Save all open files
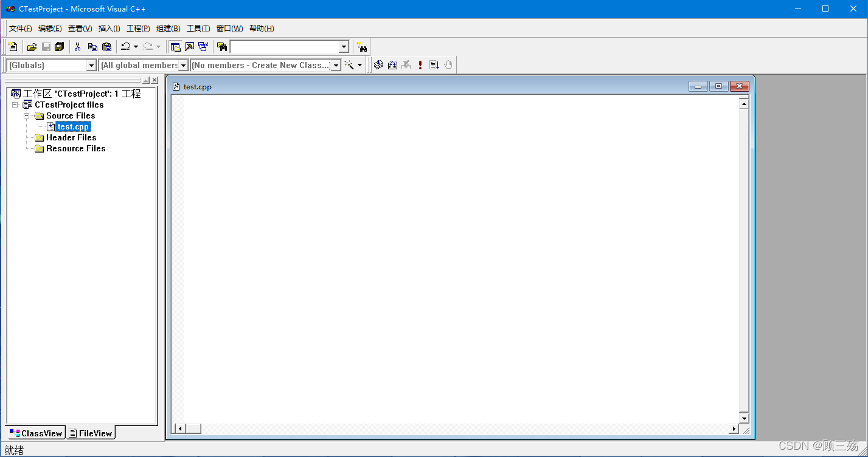Viewport: 868px width, 457px height. [59, 47]
